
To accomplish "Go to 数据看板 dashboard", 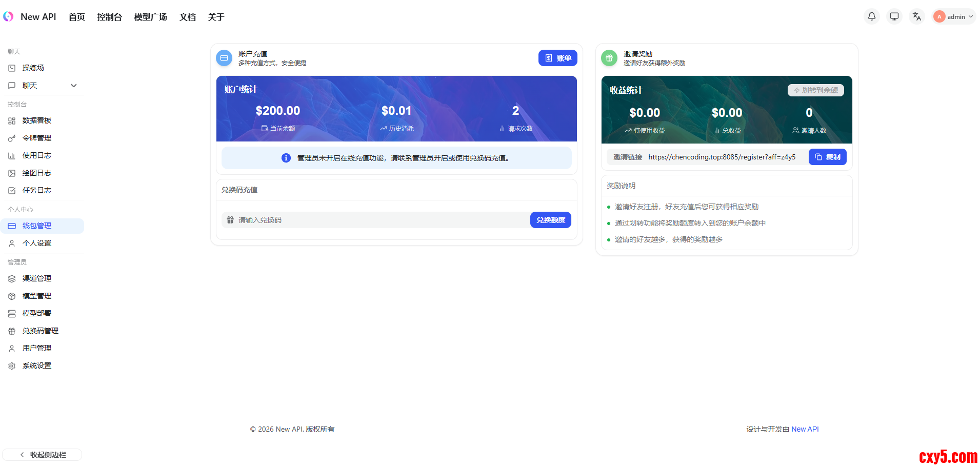I will (x=37, y=120).
